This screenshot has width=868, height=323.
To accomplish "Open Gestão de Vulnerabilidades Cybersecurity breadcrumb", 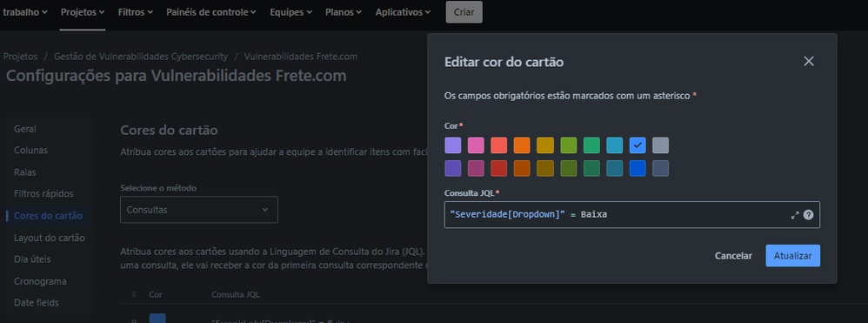I will point(141,57).
